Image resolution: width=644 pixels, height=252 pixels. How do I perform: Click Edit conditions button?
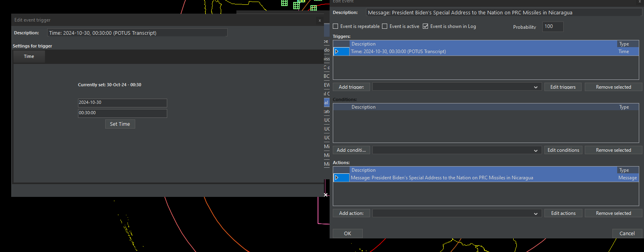coord(563,150)
